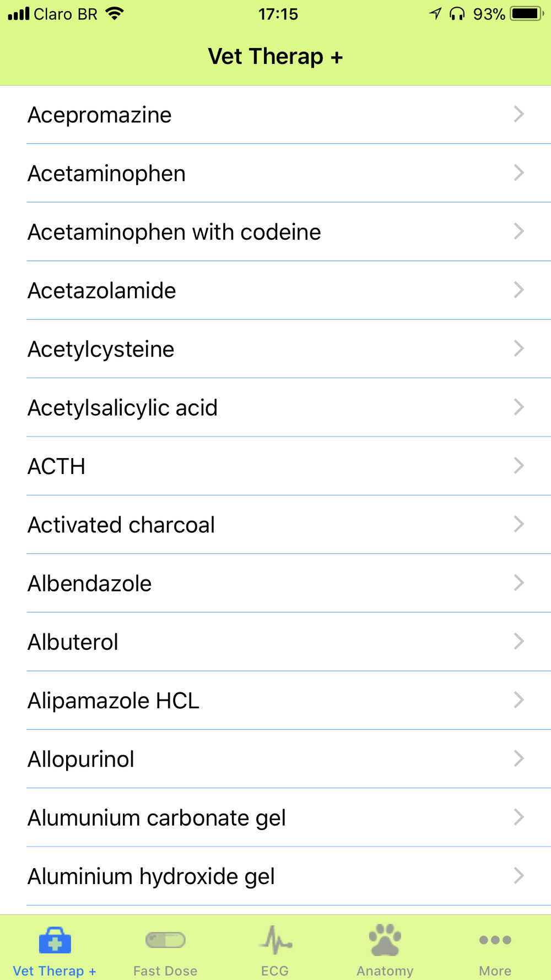Image resolution: width=551 pixels, height=980 pixels.
Task: Tap the battery indicator in status bar
Action: [x=527, y=14]
